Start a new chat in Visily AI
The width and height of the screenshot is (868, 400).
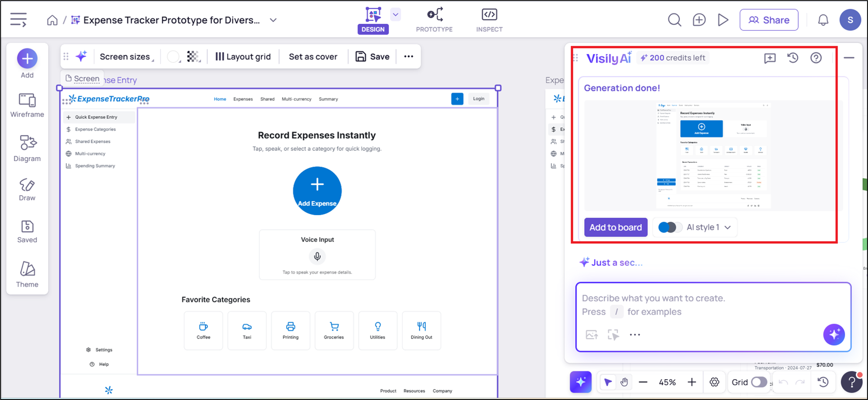pyautogui.click(x=770, y=58)
